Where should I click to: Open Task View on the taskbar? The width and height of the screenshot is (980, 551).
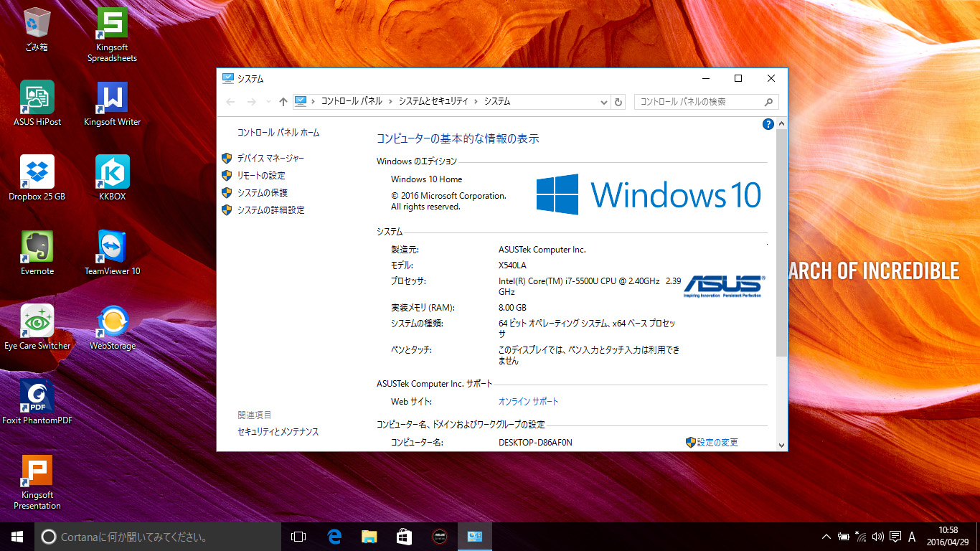[x=298, y=537]
